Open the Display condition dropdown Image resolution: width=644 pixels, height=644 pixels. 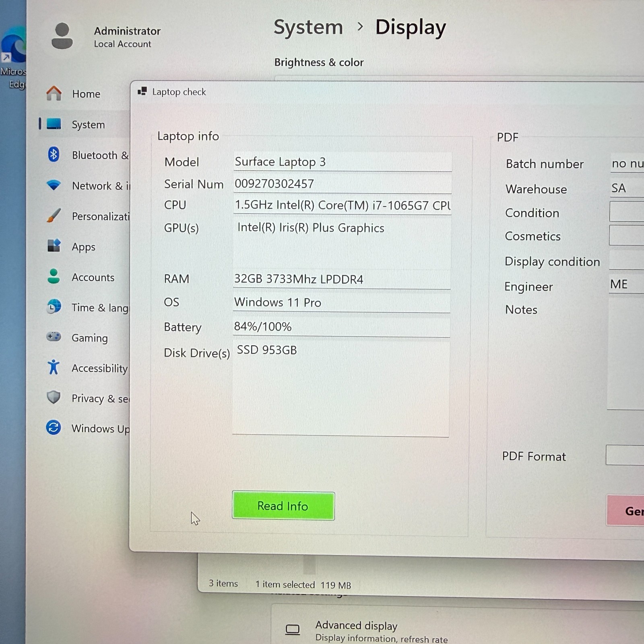(x=626, y=260)
